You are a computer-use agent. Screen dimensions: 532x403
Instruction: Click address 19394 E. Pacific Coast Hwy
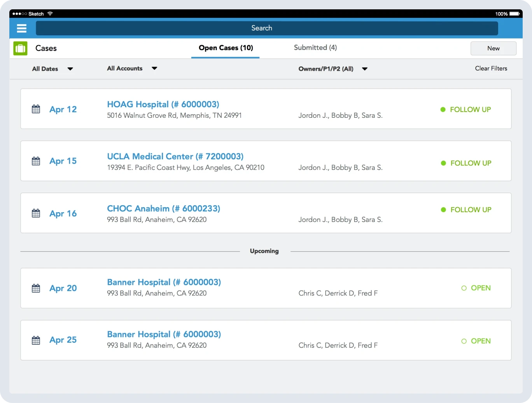pyautogui.click(x=185, y=167)
